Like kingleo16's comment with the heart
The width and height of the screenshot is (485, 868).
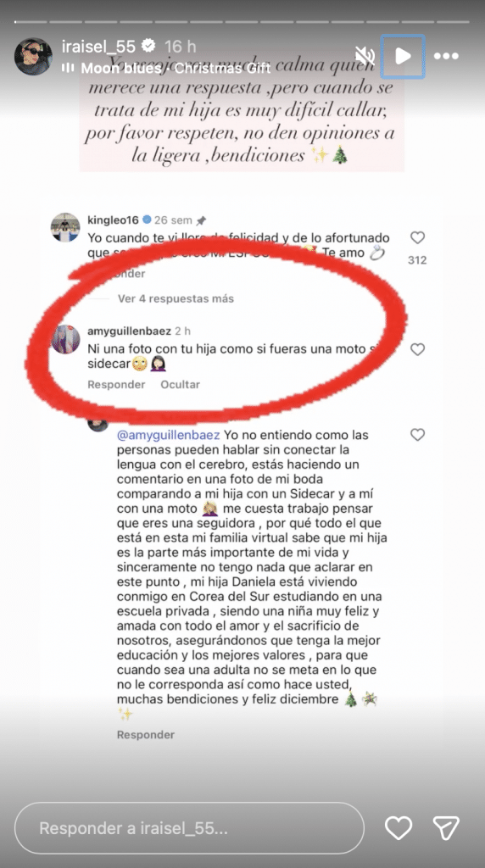(x=417, y=238)
